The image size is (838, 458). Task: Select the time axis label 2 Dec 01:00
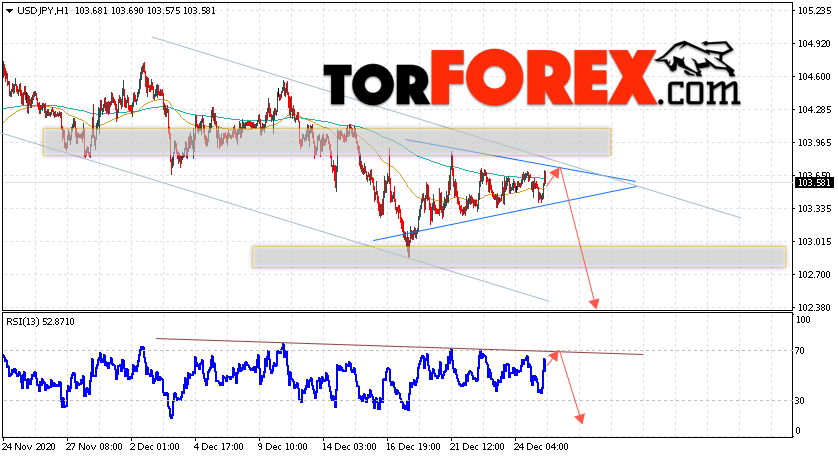click(x=155, y=446)
